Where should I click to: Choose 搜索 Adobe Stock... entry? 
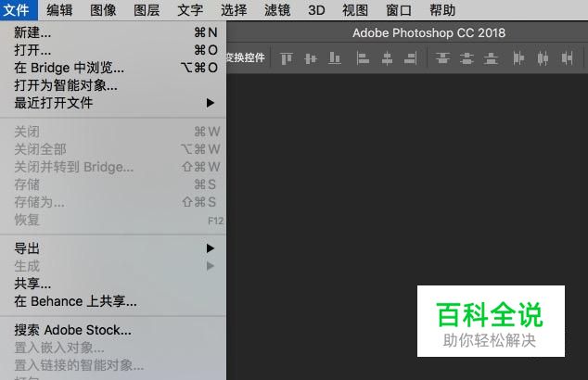point(113,330)
